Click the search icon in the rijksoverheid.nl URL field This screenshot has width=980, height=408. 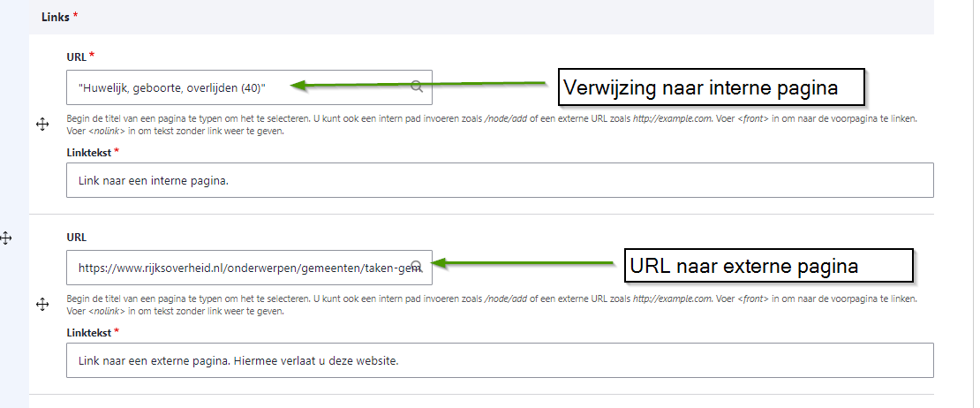(x=417, y=267)
